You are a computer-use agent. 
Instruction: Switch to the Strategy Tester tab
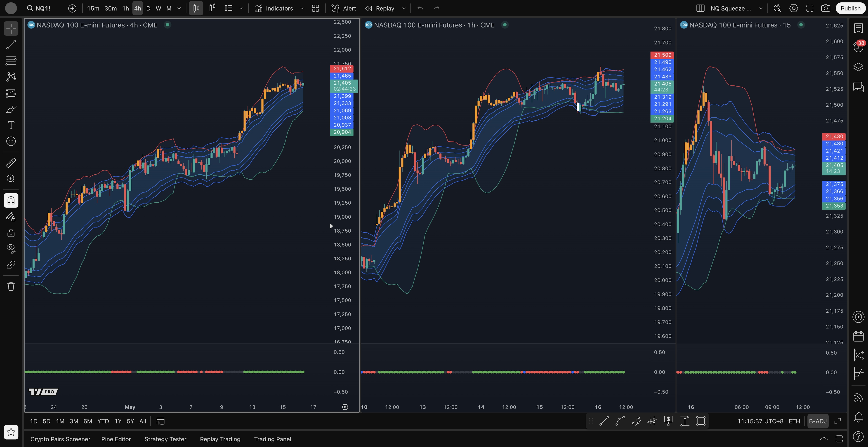coord(165,439)
